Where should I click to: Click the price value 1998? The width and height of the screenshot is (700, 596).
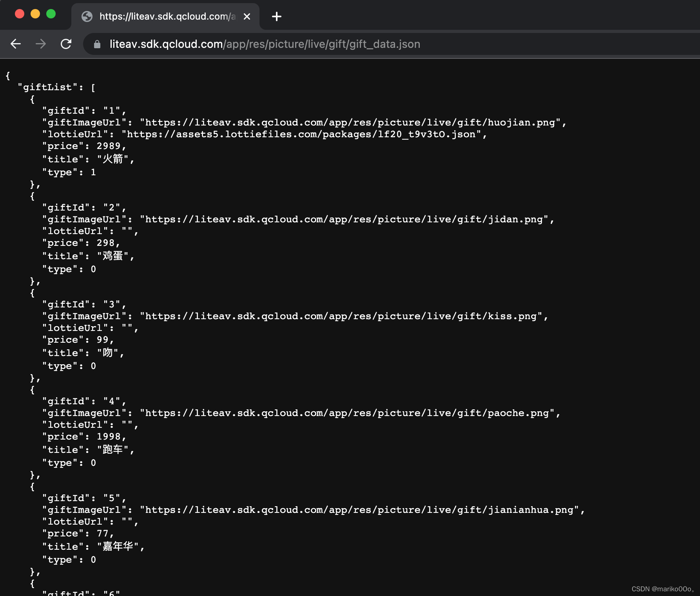(109, 437)
